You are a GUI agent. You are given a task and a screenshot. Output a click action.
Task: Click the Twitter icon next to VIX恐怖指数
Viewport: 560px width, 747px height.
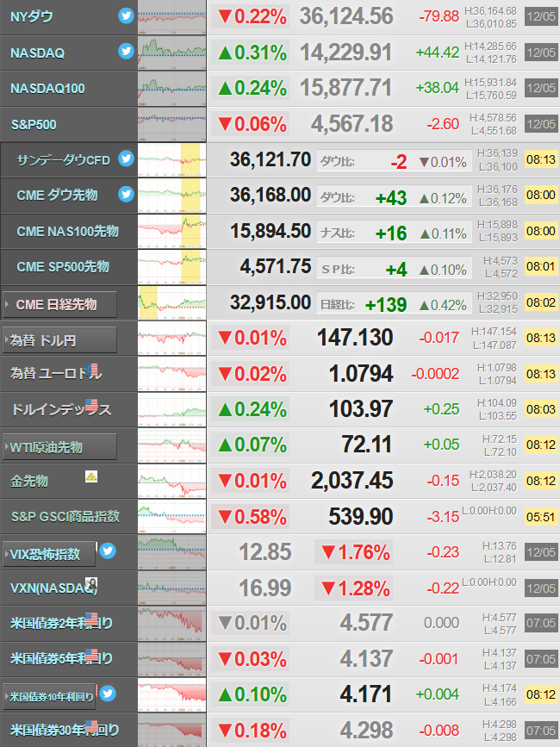pos(108,551)
